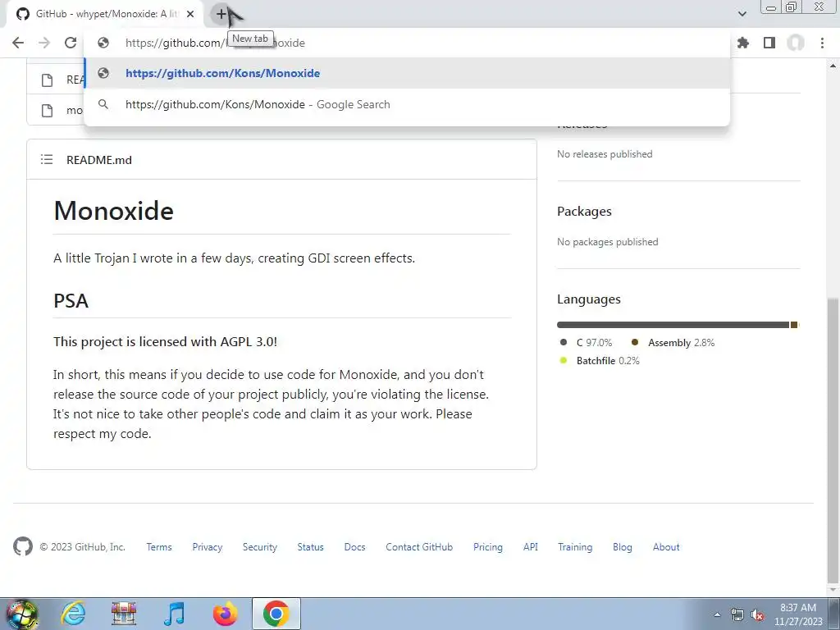
Task: Open the file explorer taskbar icon
Action: point(124,614)
